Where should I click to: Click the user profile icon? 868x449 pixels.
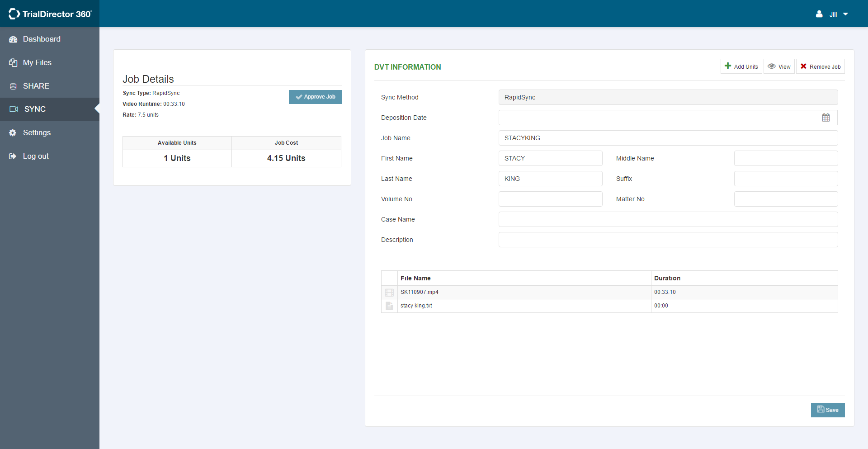point(819,14)
